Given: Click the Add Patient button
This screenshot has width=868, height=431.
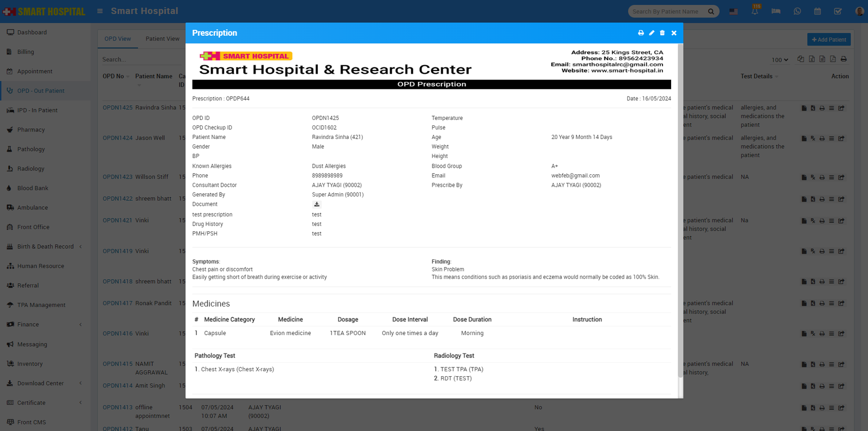Looking at the screenshot, I should pyautogui.click(x=828, y=40).
